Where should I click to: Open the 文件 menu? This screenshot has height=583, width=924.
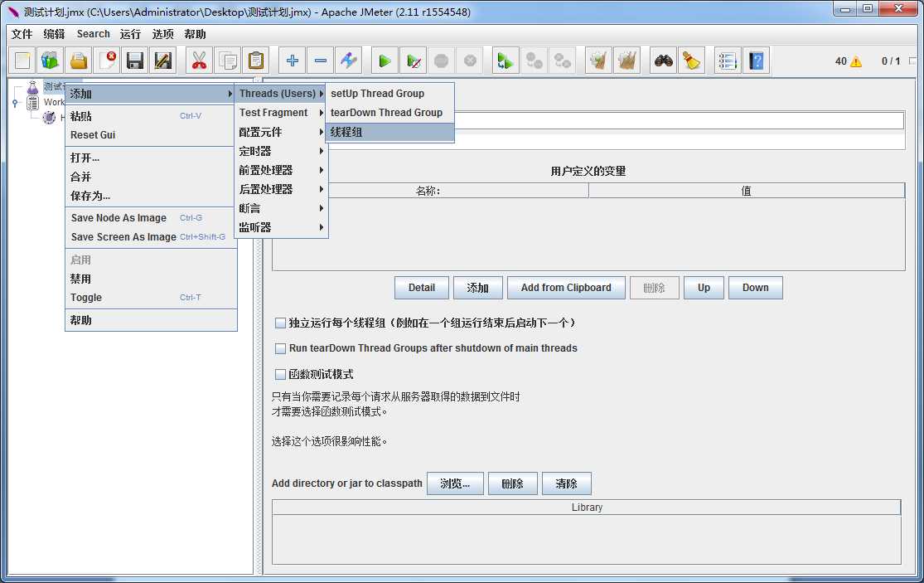point(22,34)
